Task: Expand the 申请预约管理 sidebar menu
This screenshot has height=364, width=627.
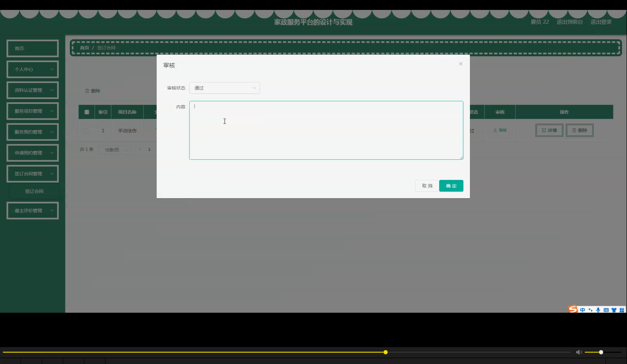Action: (33, 153)
